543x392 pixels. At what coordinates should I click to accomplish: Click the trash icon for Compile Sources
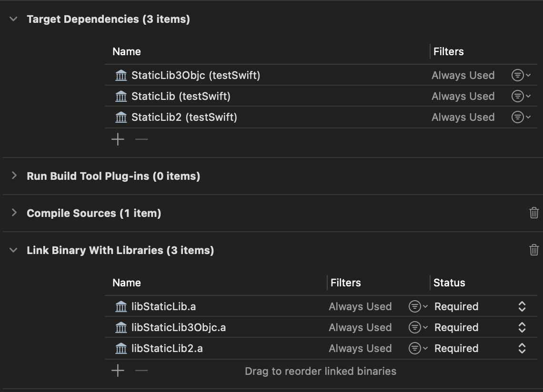(534, 213)
